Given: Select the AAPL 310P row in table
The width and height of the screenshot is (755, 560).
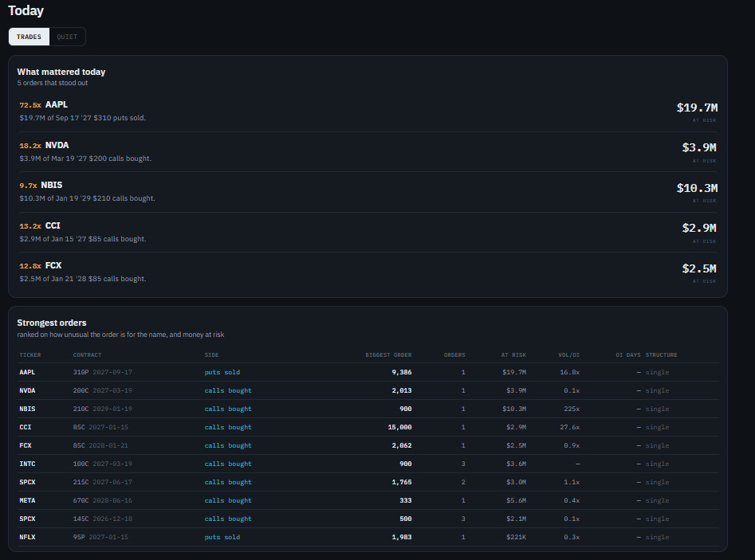Looking at the screenshot, I should coord(368,372).
